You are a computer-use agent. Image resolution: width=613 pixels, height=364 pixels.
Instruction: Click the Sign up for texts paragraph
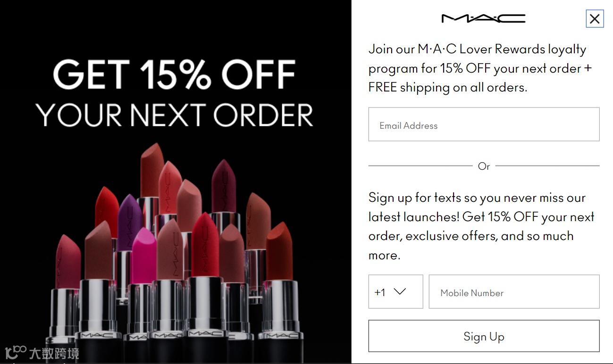click(x=481, y=226)
